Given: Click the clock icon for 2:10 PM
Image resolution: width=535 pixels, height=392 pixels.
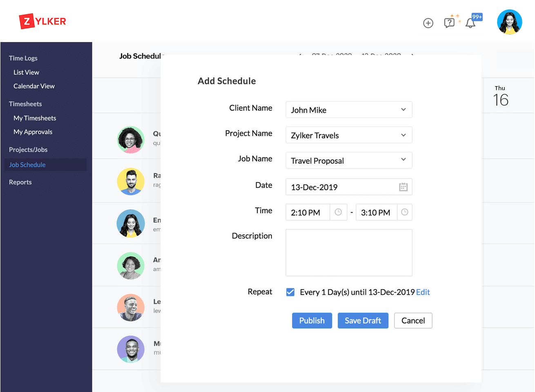Looking at the screenshot, I should pos(338,212).
